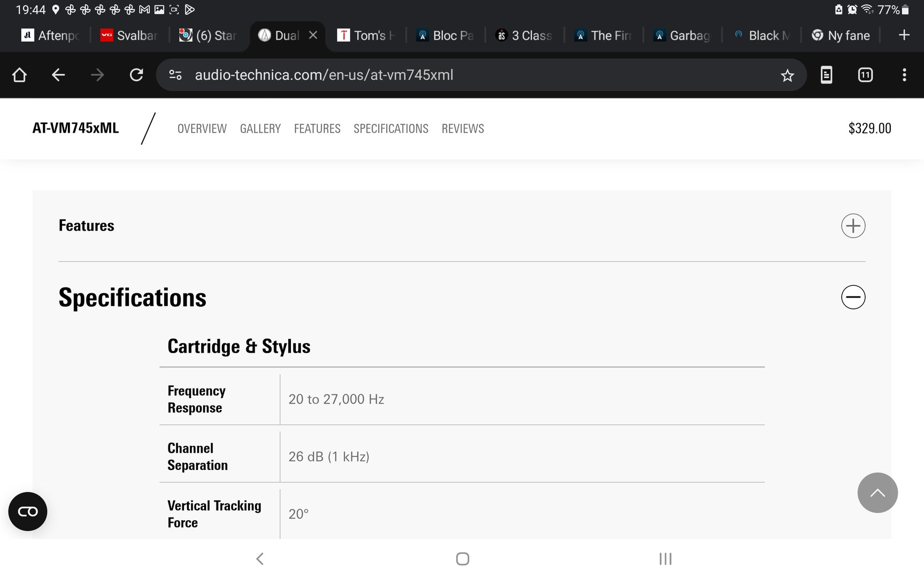This screenshot has width=924, height=578.
Task: Open a new tab with the plus icon
Action: click(904, 35)
